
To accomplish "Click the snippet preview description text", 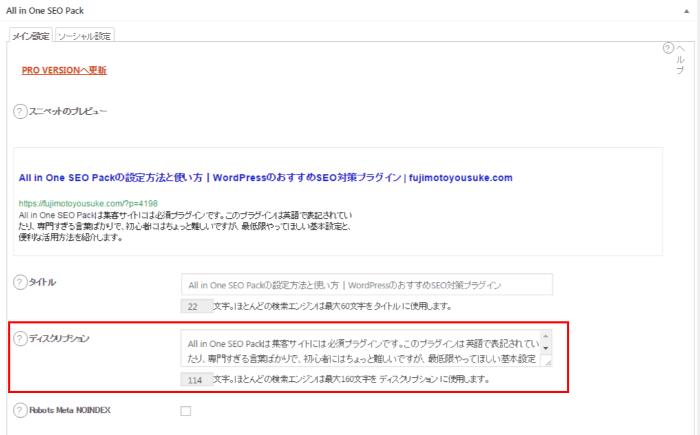I will (x=185, y=226).
